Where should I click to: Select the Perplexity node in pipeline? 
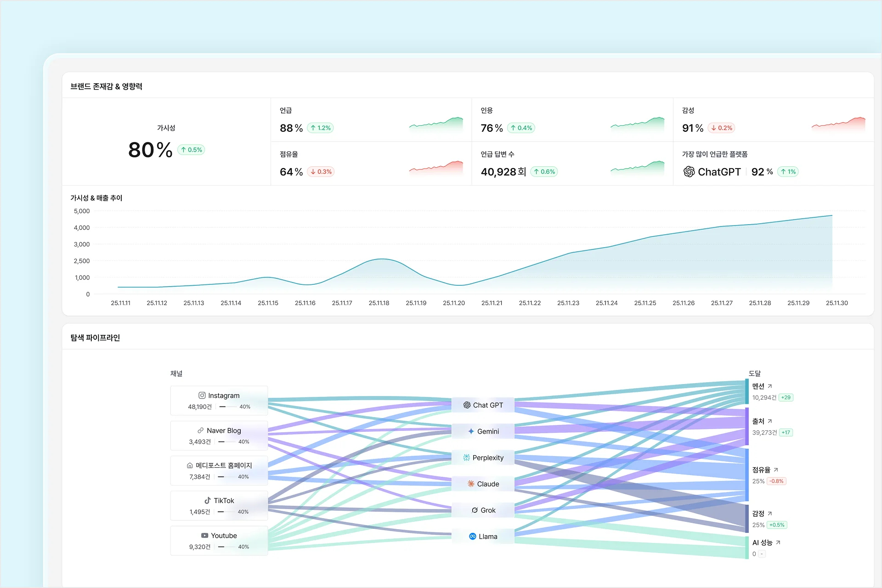click(483, 458)
